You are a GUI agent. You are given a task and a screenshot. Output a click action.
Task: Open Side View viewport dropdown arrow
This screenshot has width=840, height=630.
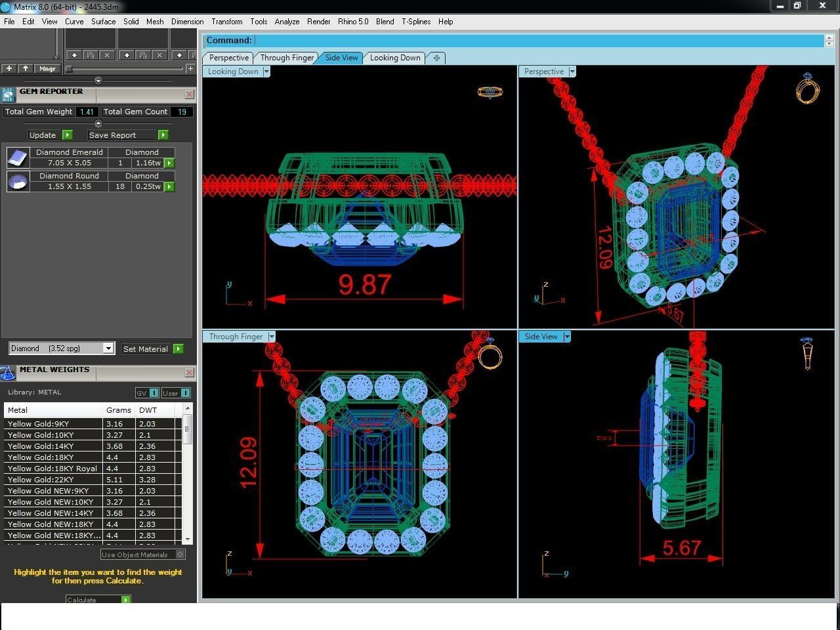click(x=567, y=337)
